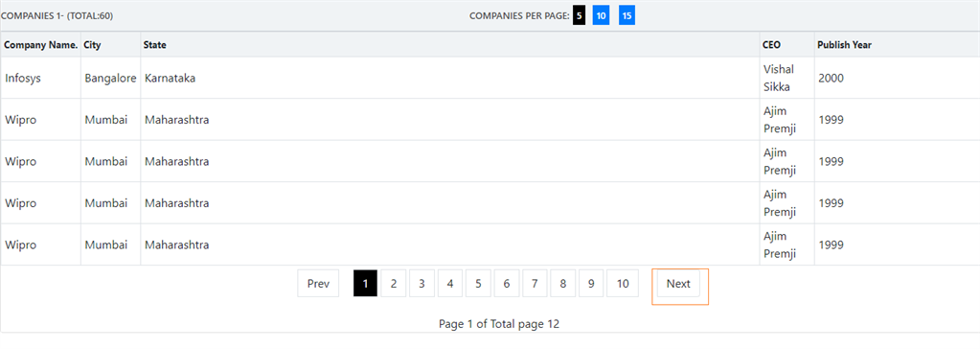Click the CEO column header

coord(786,45)
